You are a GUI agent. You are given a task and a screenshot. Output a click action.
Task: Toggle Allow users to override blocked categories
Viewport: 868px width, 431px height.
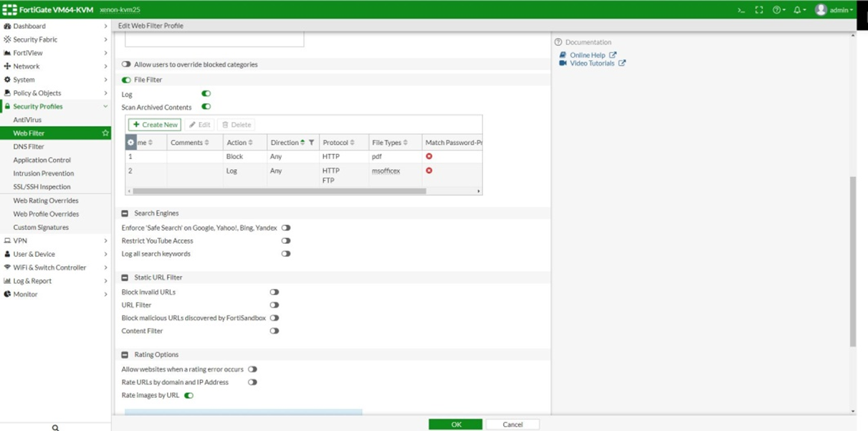click(126, 65)
